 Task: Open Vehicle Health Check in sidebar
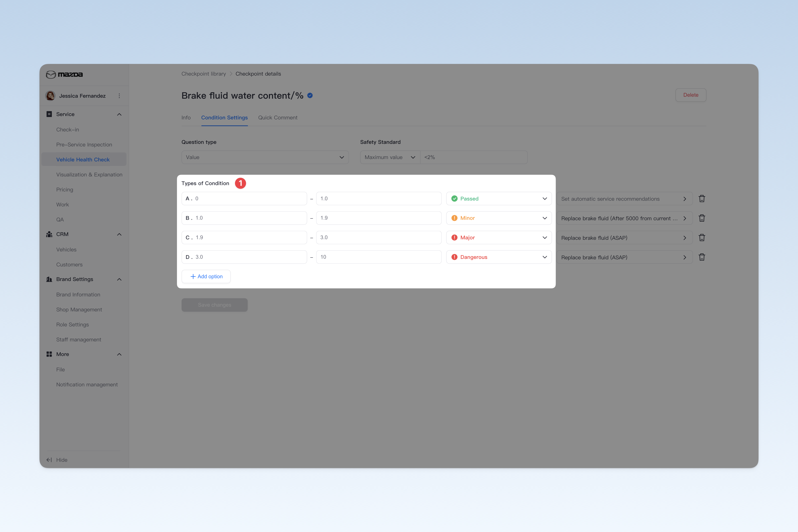[84, 159]
